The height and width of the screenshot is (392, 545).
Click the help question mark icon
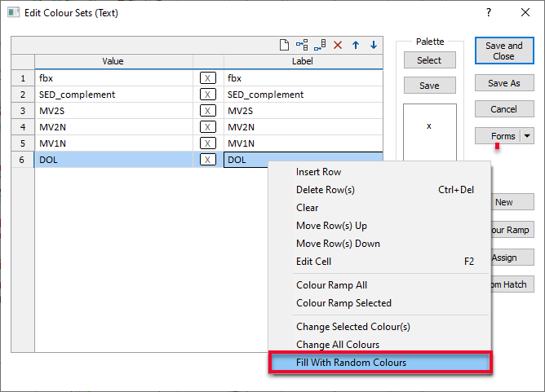(489, 12)
